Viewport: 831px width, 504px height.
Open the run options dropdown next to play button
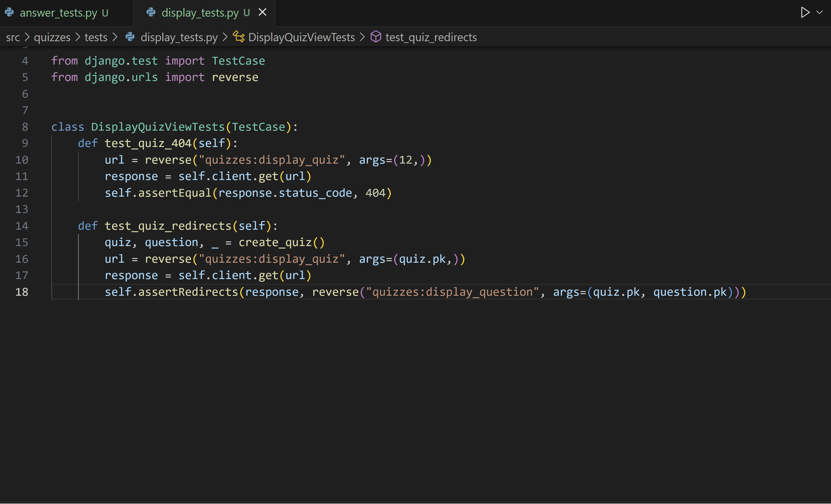(x=820, y=12)
